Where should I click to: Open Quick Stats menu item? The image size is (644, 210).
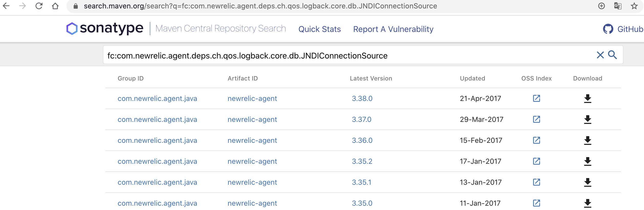coord(319,29)
